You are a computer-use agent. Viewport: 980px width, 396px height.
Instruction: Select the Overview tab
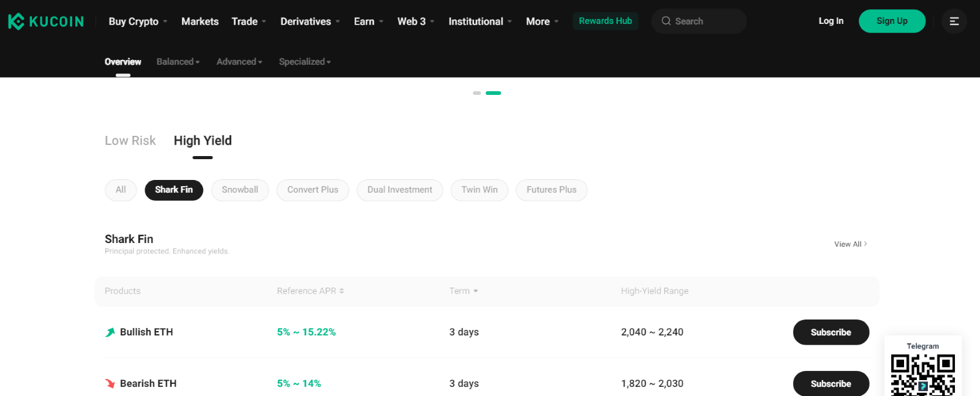click(123, 62)
